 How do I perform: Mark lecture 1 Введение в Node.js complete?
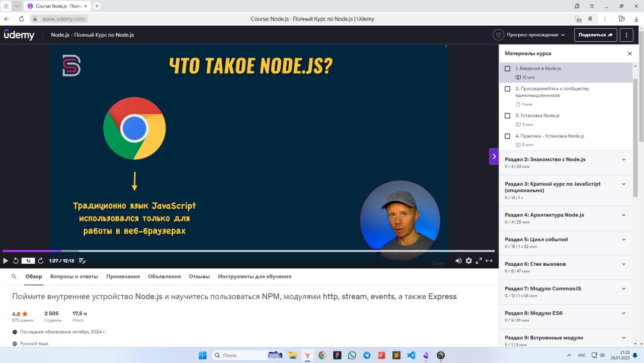click(x=507, y=68)
